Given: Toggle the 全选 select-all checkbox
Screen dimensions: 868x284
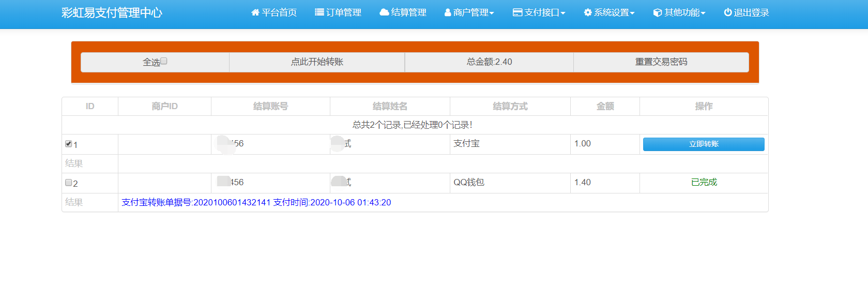Looking at the screenshot, I should (164, 61).
